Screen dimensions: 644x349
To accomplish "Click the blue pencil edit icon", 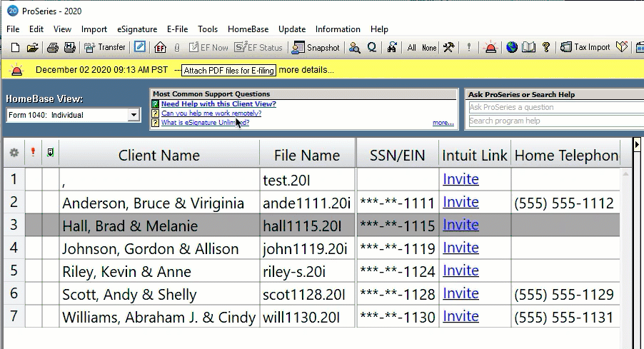I will pos(140,47).
